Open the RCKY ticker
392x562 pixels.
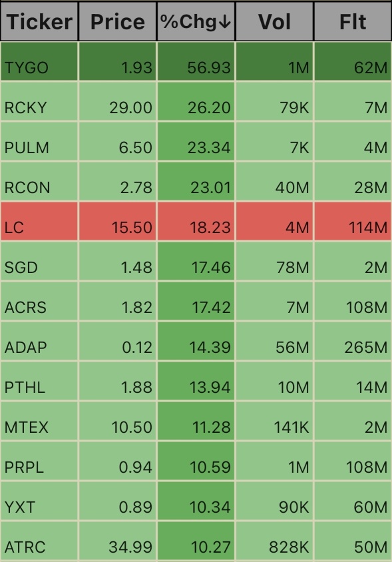(x=25, y=107)
